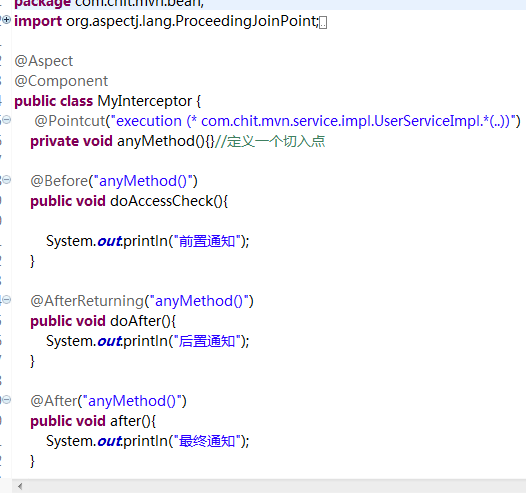Viewport: 526px width, 493px height.
Task: Collapse the @After method fold marker
Action: pos(7,399)
